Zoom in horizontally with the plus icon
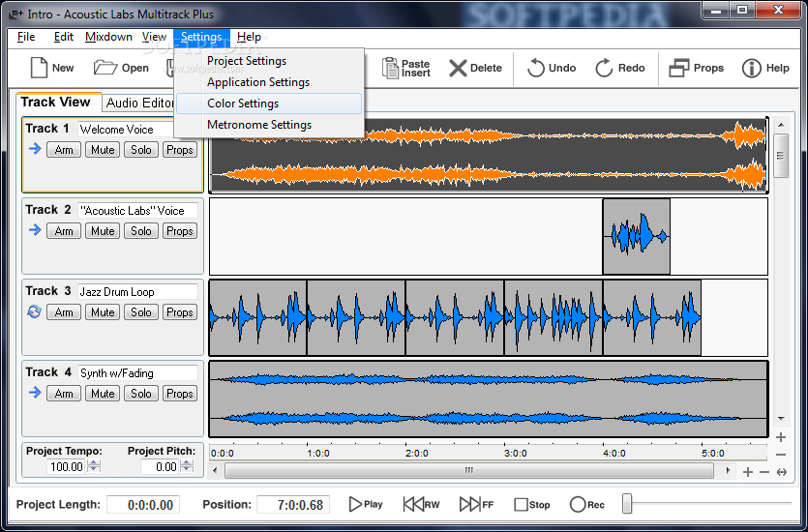 [748, 472]
